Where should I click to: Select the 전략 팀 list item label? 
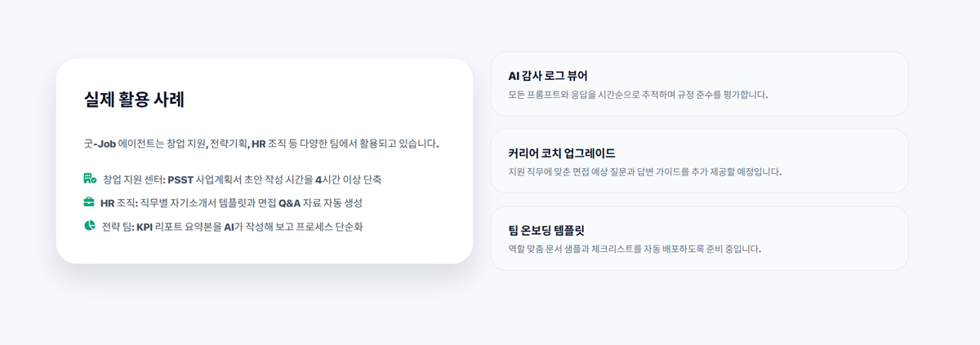point(118,227)
